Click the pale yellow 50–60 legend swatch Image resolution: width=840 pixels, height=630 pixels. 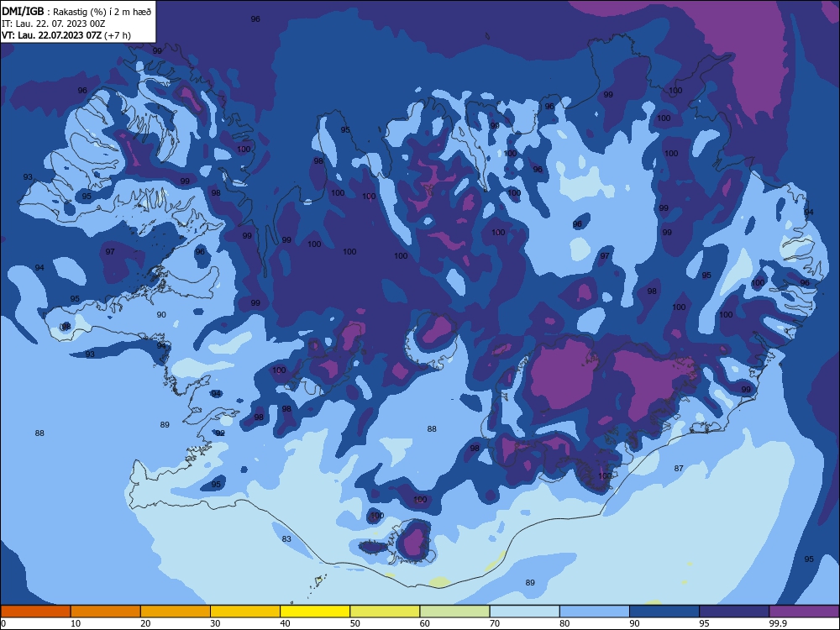[385, 612]
